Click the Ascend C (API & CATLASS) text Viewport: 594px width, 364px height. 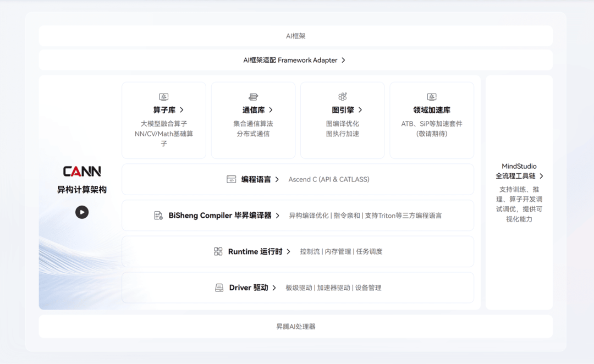click(329, 180)
